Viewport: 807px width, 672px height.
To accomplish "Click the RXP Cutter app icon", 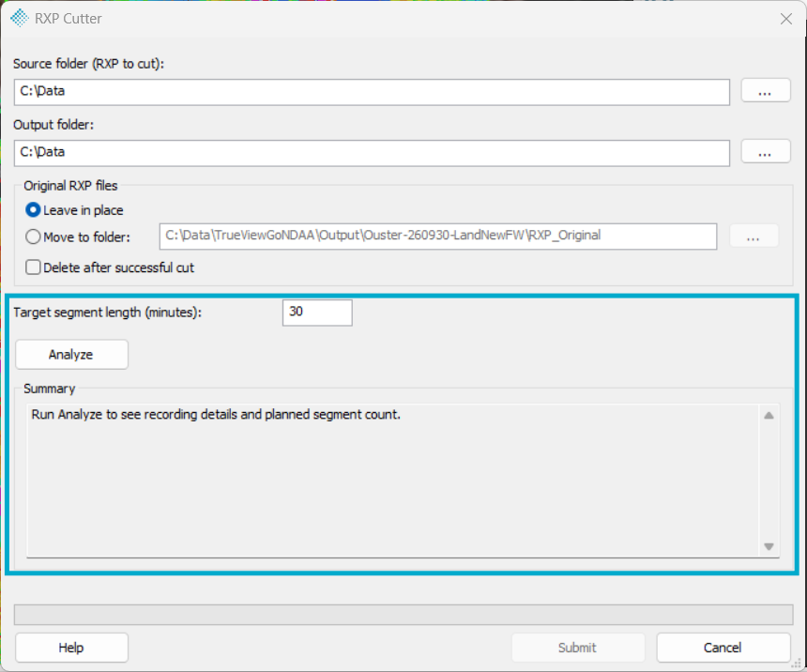I will (x=20, y=18).
